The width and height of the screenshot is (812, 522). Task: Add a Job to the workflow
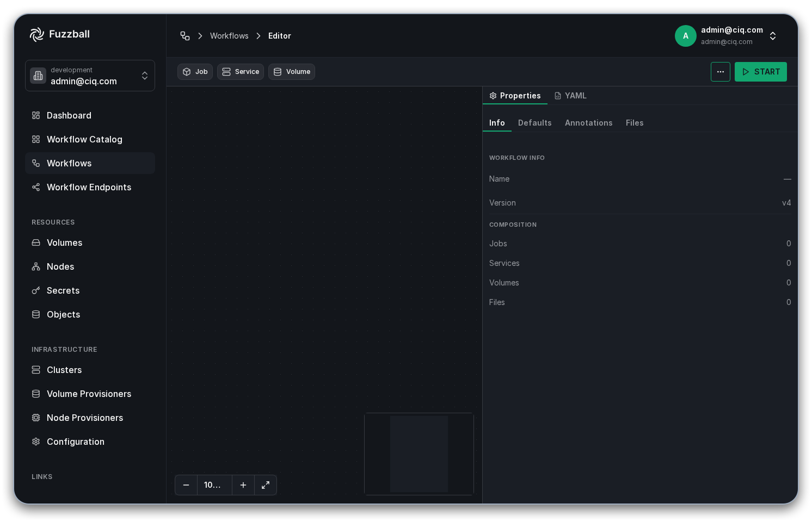point(195,72)
